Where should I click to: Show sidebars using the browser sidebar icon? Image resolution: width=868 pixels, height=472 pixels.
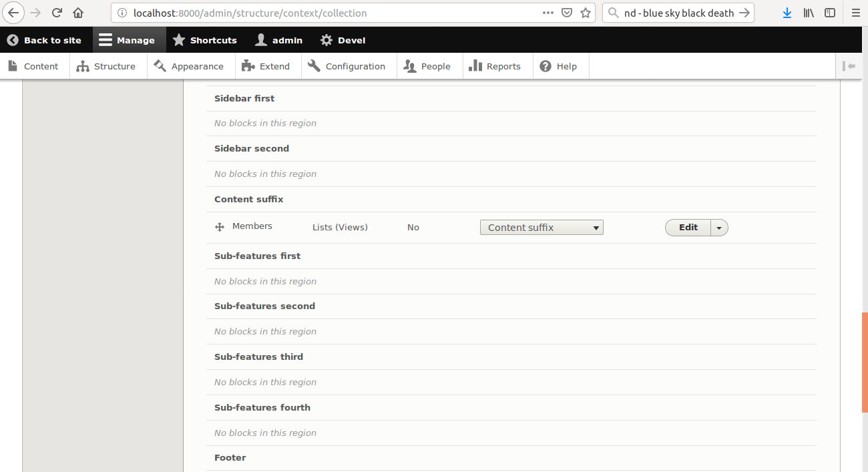pyautogui.click(x=830, y=13)
